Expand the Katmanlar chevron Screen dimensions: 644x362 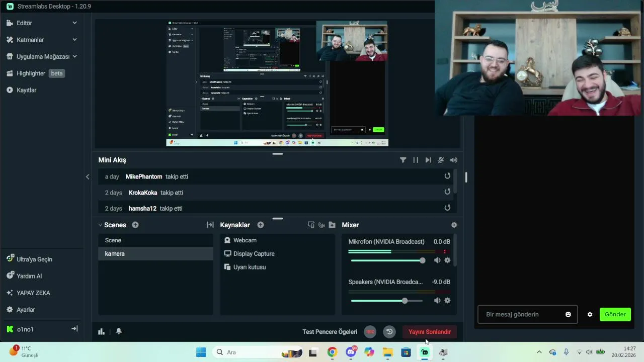point(74,40)
